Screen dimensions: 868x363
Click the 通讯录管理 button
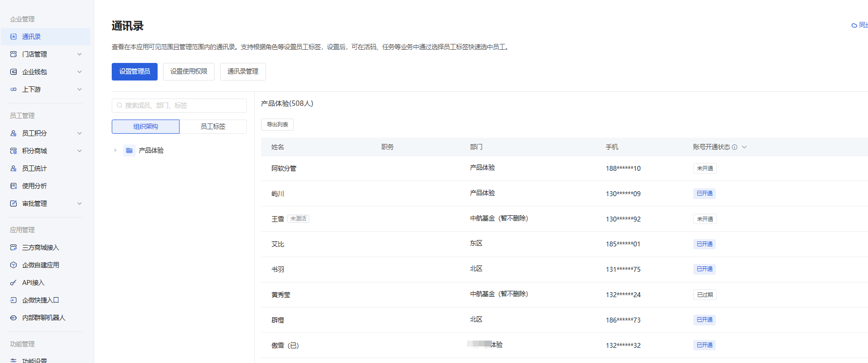243,72
